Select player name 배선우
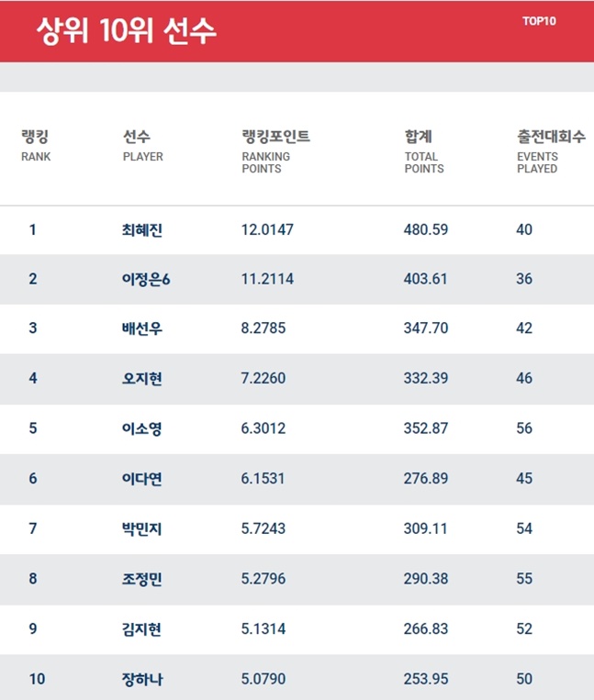 click(142, 328)
